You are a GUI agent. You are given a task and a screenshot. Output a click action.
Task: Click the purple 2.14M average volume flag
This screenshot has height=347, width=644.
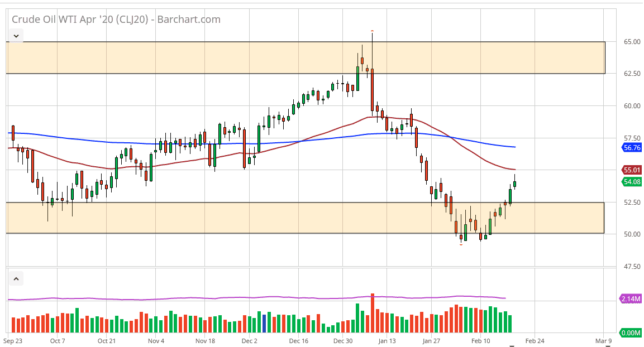click(630, 298)
